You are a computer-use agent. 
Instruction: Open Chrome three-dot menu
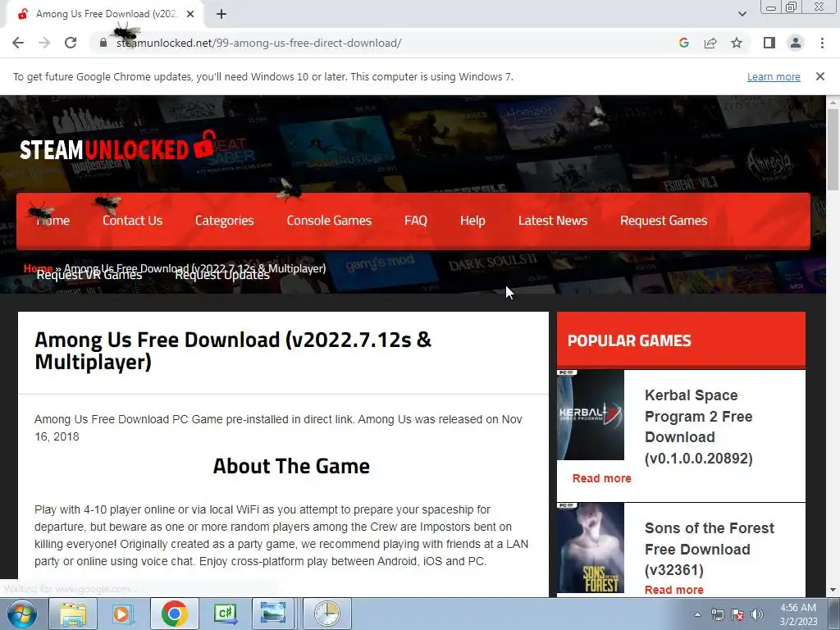click(x=822, y=43)
